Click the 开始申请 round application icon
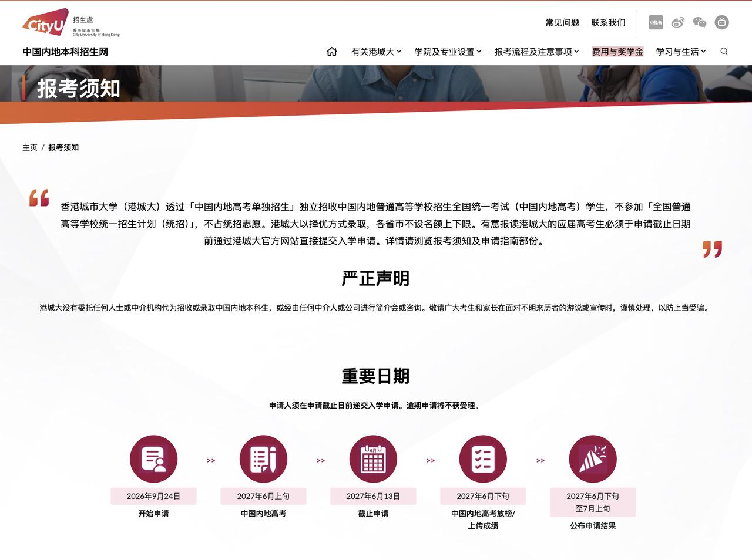 pos(153,459)
